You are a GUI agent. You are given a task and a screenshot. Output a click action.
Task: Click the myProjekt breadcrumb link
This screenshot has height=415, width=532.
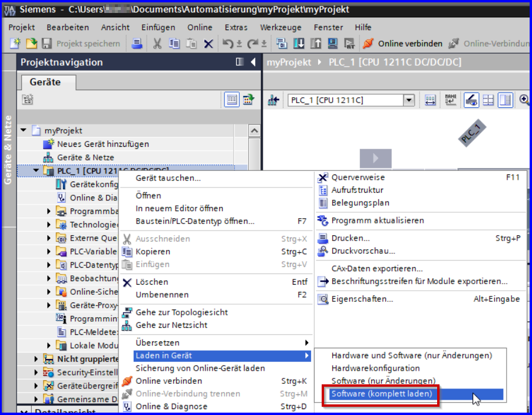pos(289,62)
